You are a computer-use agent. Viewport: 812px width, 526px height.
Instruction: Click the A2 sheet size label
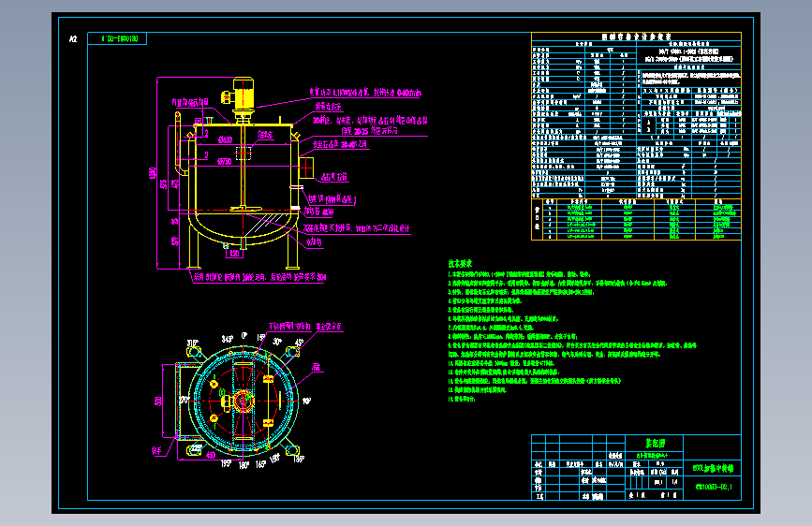tap(73, 38)
